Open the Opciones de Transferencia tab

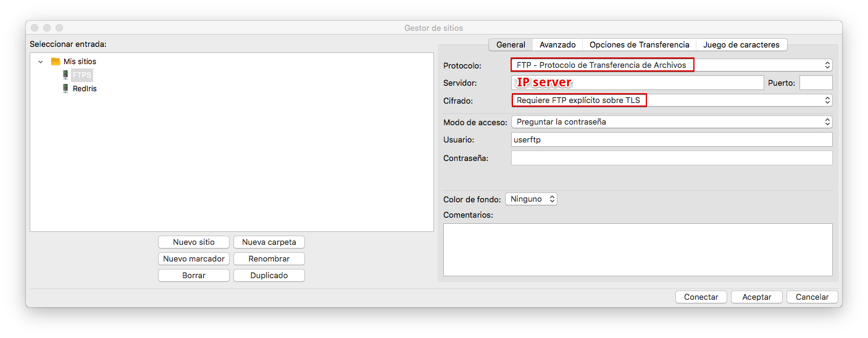[639, 45]
